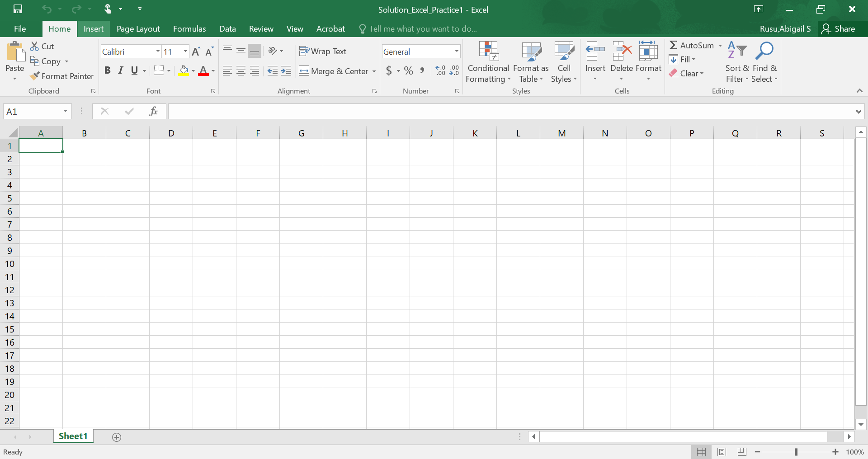
Task: Go to the Data tab
Action: coord(227,28)
